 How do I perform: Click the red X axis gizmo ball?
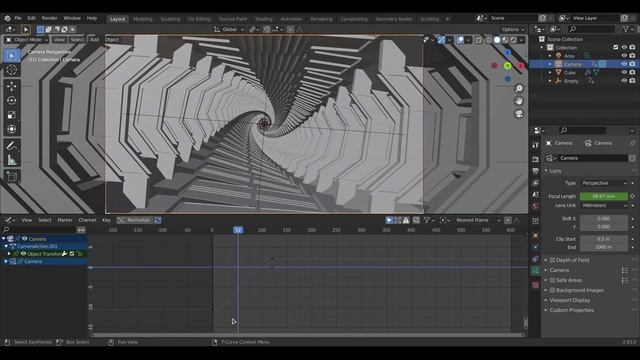[521, 66]
